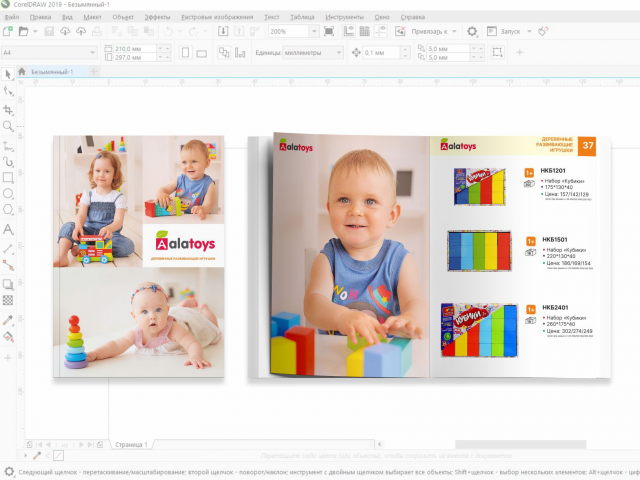Select the Text tool
640x480 pixels.
pyautogui.click(x=8, y=229)
